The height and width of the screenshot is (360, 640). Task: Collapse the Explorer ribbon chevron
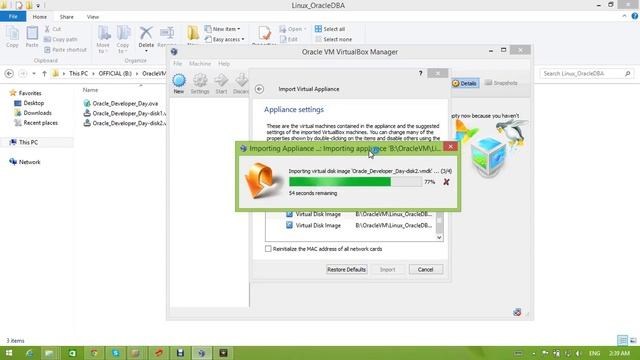(x=624, y=16)
